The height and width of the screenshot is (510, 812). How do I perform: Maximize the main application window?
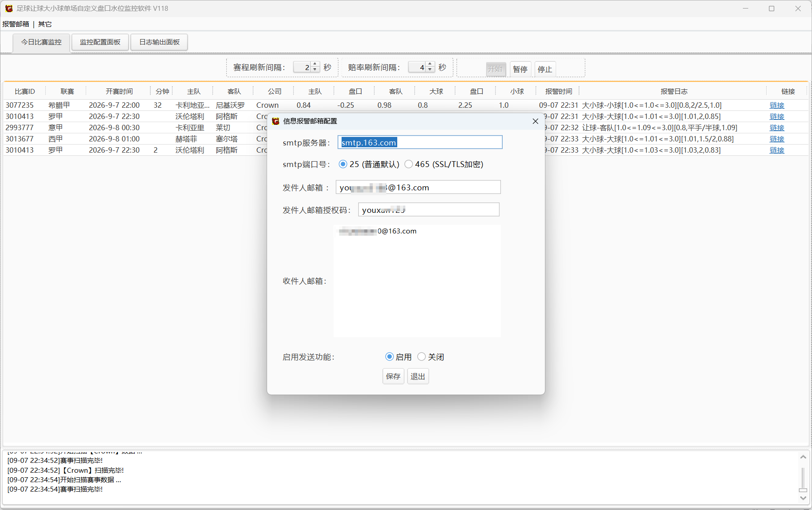point(772,9)
